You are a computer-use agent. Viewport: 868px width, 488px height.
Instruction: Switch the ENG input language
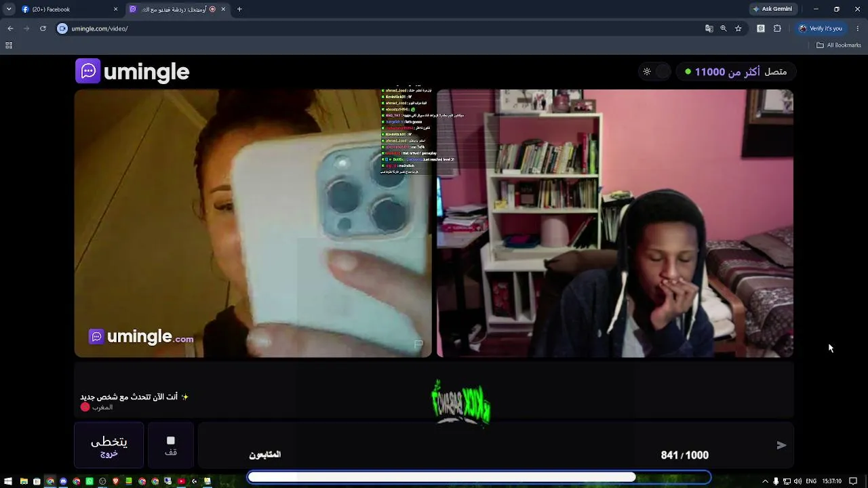tap(811, 481)
